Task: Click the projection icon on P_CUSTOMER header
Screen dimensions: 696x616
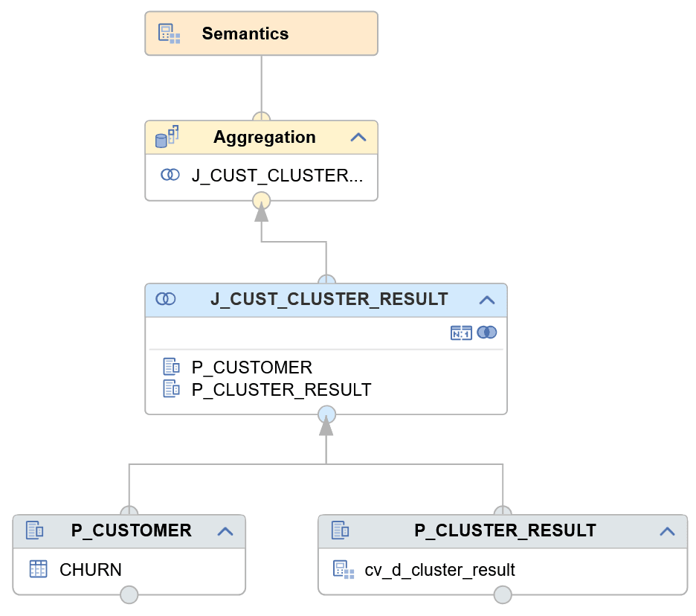Action: point(33,530)
